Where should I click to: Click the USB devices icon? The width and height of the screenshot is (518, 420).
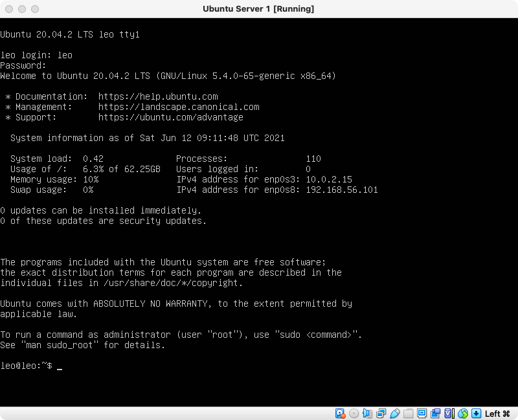point(394,414)
